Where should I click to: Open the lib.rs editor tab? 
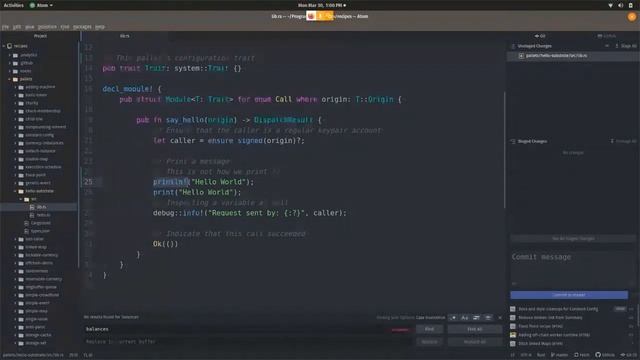click(x=124, y=36)
